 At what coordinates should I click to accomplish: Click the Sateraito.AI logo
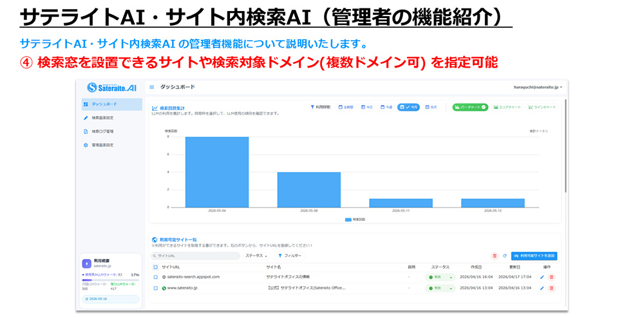(x=111, y=88)
